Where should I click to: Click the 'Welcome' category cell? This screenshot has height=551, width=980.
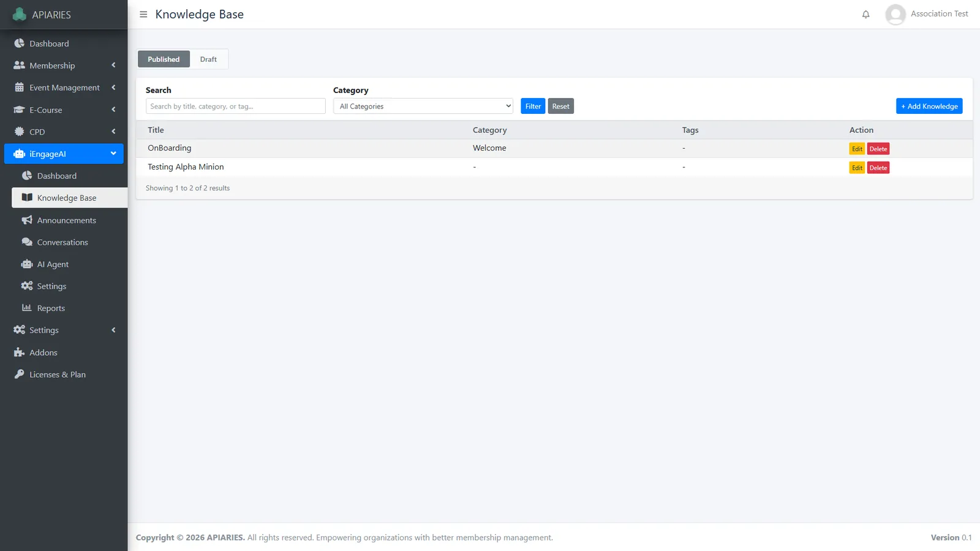coord(489,148)
